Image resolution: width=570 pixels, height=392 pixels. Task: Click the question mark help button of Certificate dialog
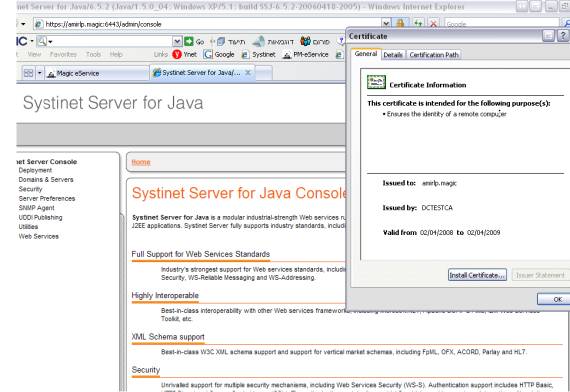[x=563, y=36]
